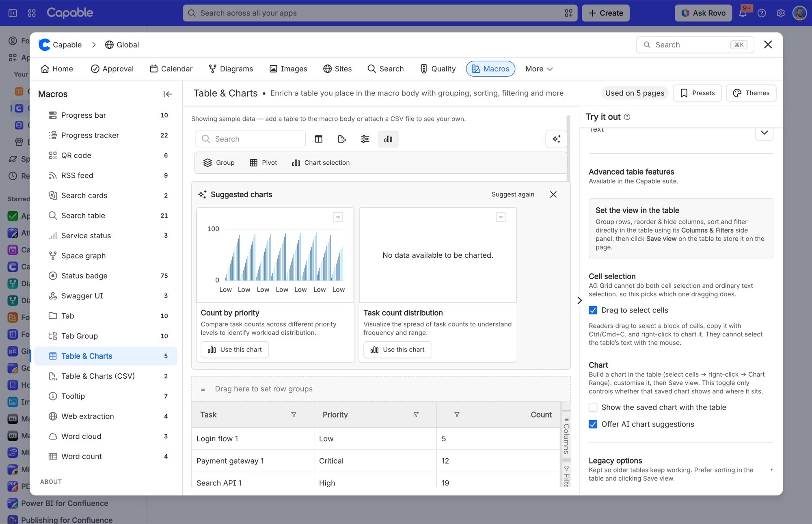
Task: Open the help question mark icon in top bar
Action: click(762, 13)
